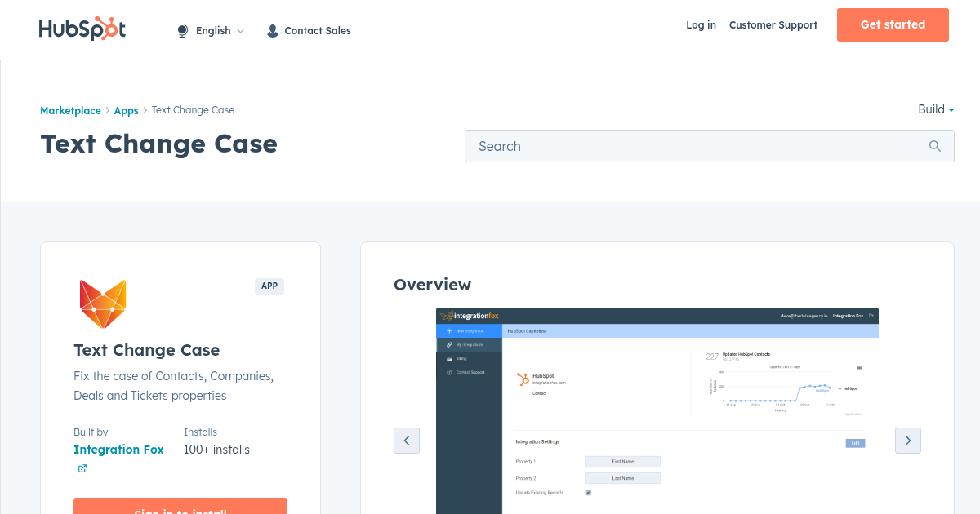Open Customer Support
Screen dimensions: 980x514
773,25
